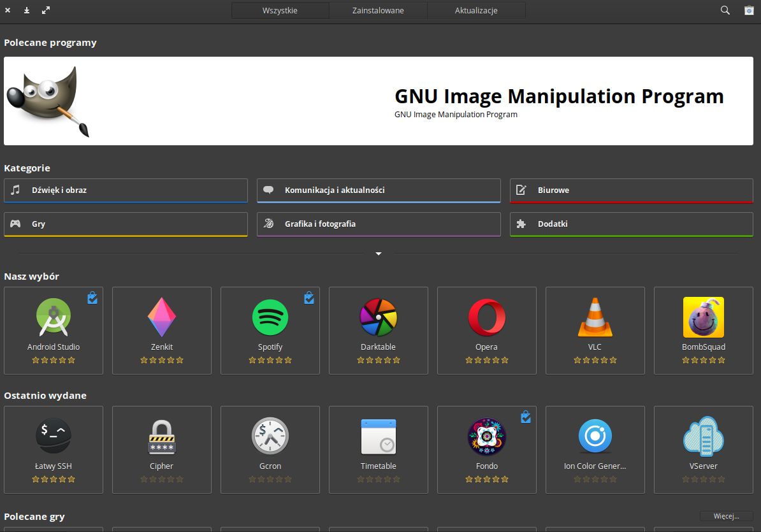The image size is (761, 532).
Task: Click the gamepad icon beside Gry
Action: pyautogui.click(x=15, y=224)
